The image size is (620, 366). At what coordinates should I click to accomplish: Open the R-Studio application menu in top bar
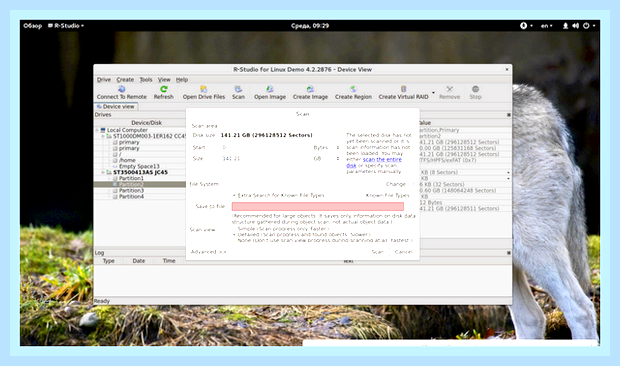click(x=66, y=26)
